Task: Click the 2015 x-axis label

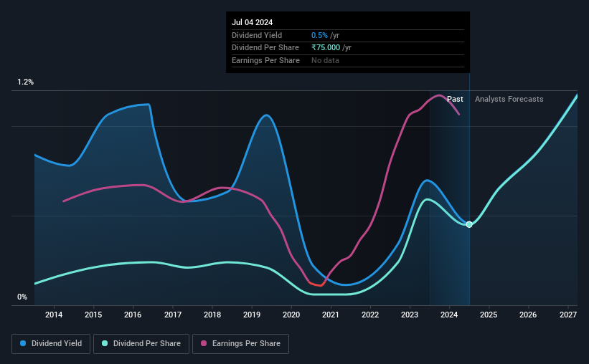Action: 93,315
